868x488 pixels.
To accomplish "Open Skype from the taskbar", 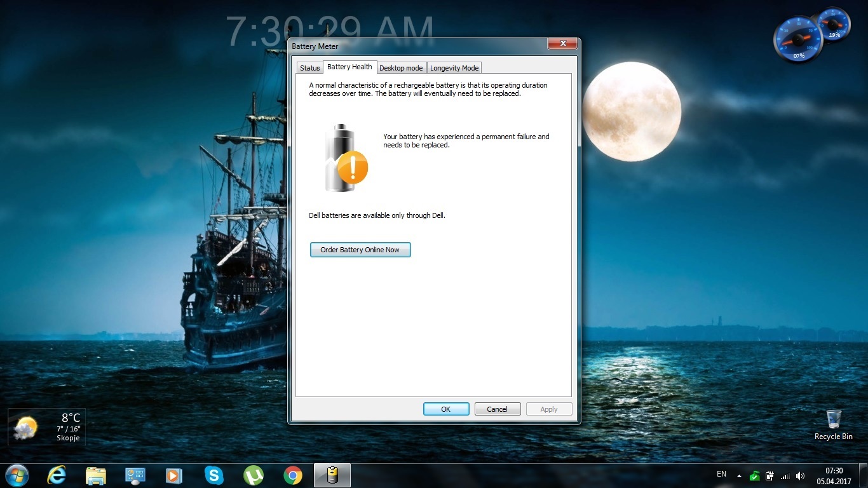I will click(214, 475).
